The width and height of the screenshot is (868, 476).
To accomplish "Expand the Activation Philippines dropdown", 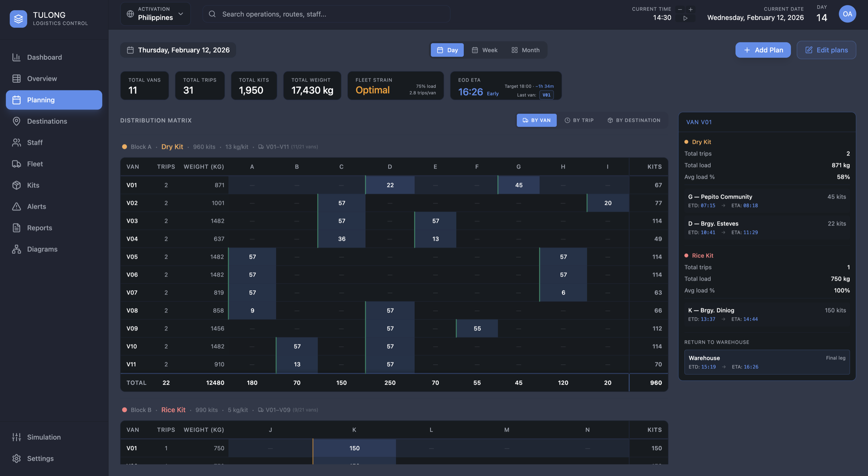I will (155, 14).
